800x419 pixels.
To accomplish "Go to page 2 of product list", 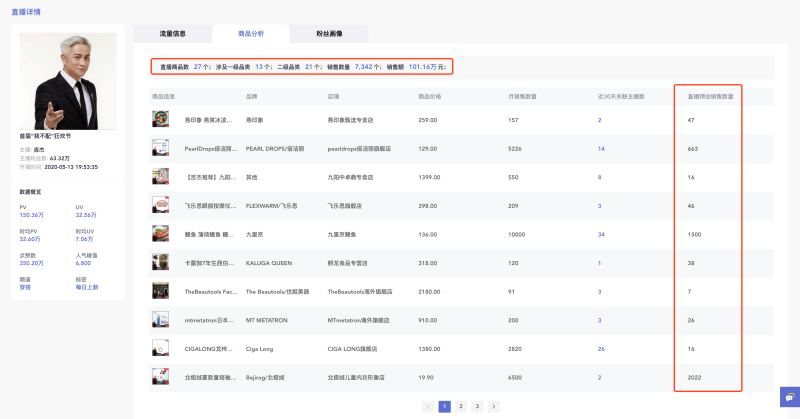I will pyautogui.click(x=460, y=407).
